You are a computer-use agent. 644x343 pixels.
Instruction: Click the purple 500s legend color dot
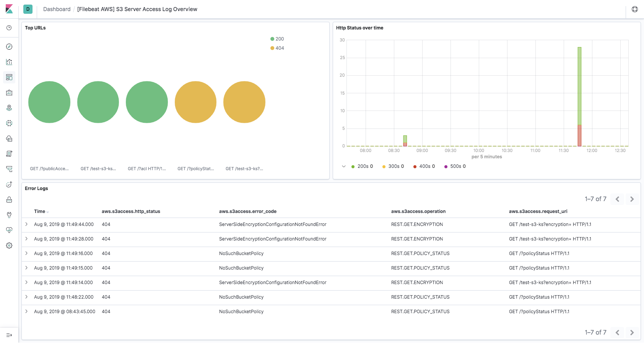tap(446, 167)
